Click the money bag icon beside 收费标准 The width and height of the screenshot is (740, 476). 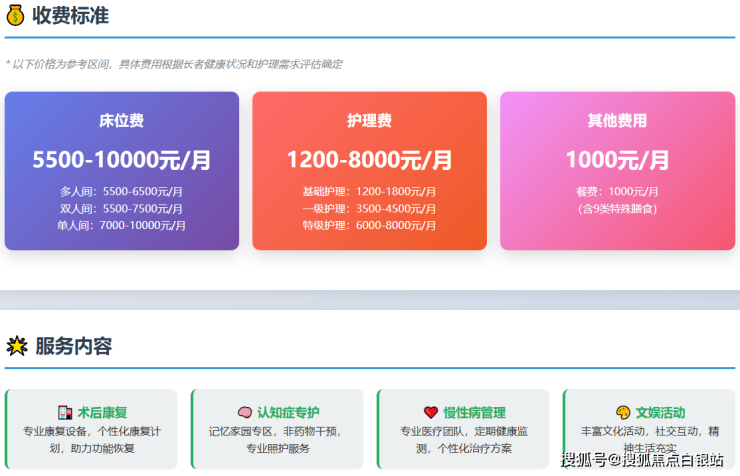click(x=16, y=16)
